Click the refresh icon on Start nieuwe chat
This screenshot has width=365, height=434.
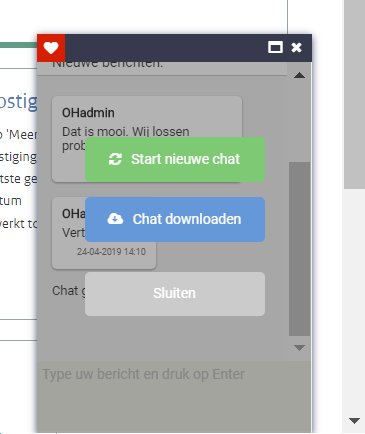tap(115, 159)
